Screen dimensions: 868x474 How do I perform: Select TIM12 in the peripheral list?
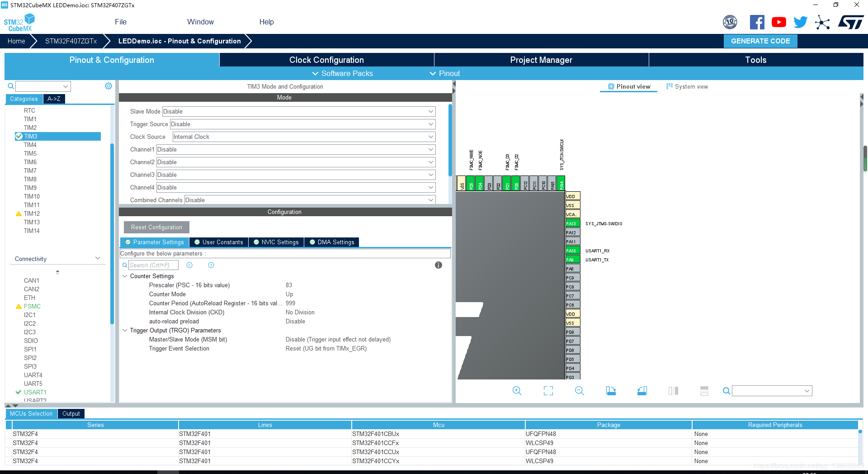coord(32,213)
